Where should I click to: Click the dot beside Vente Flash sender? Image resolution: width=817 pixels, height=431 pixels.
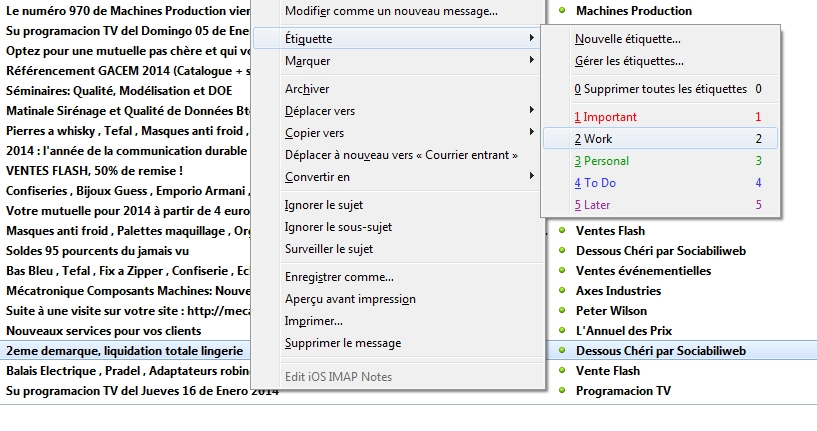[x=563, y=371]
